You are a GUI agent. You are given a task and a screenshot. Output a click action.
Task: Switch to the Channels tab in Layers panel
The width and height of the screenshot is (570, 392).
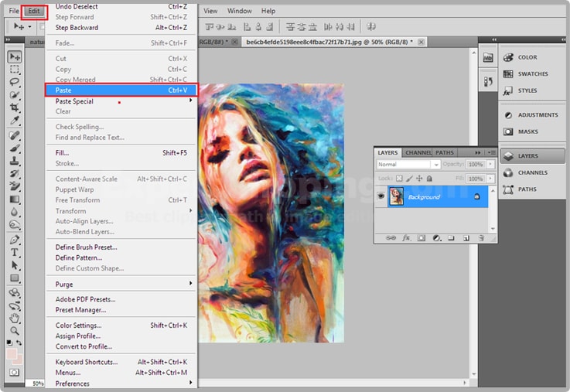(418, 152)
